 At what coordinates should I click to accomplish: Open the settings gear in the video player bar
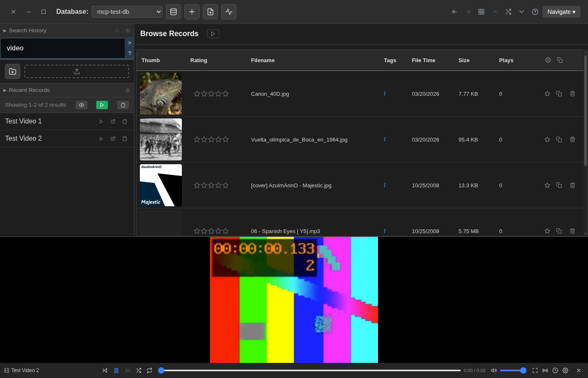click(x=565, y=370)
